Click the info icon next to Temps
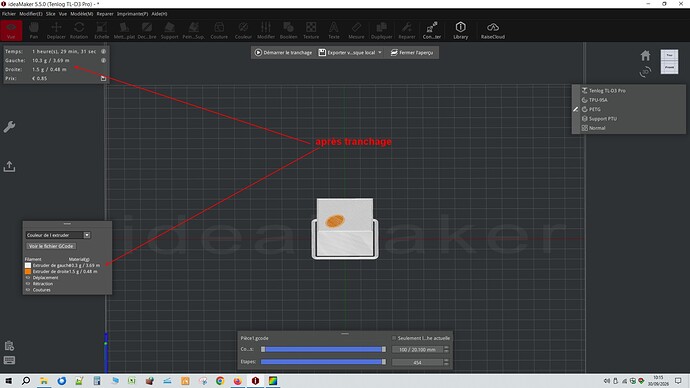The height and width of the screenshot is (388, 690). pos(103,51)
